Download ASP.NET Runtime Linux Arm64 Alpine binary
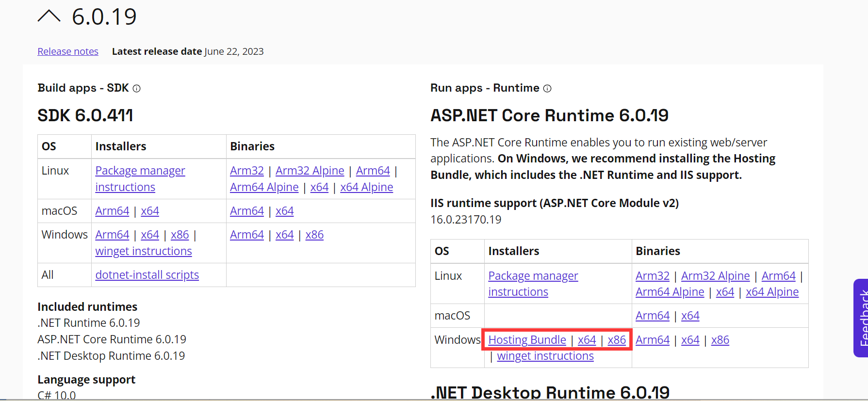 (x=670, y=292)
